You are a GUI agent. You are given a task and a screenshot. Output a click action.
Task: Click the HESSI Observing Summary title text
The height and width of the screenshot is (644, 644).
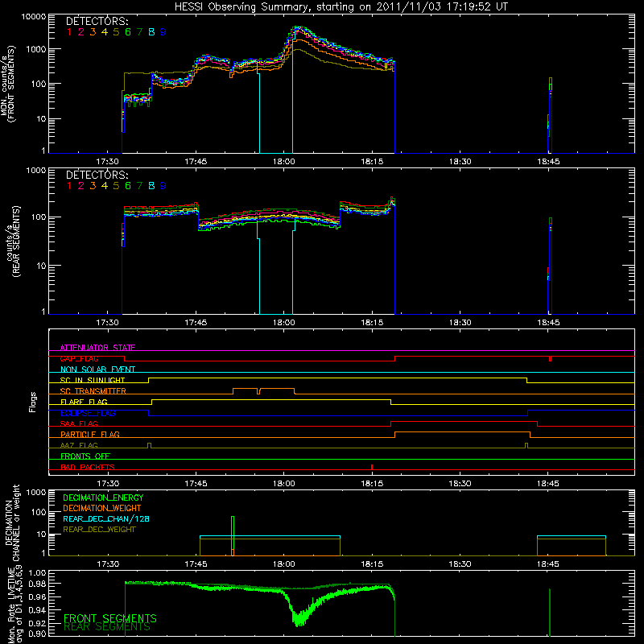[x=341, y=7]
